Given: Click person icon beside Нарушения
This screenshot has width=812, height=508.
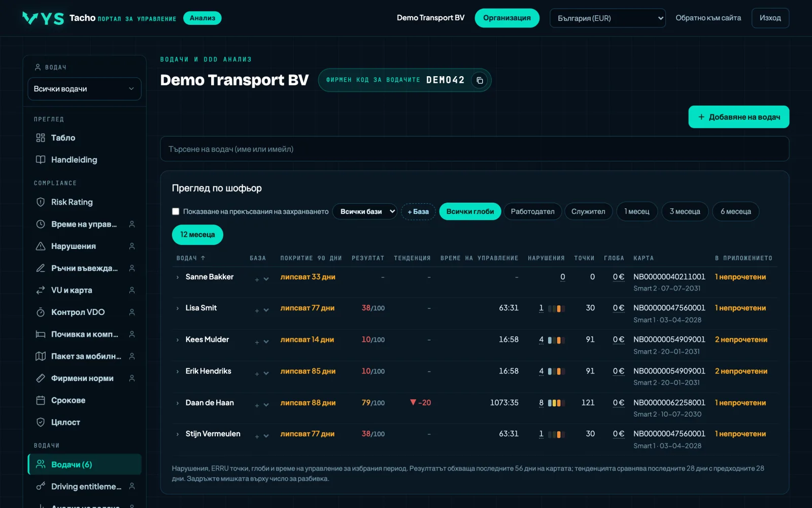Looking at the screenshot, I should pyautogui.click(x=132, y=246).
